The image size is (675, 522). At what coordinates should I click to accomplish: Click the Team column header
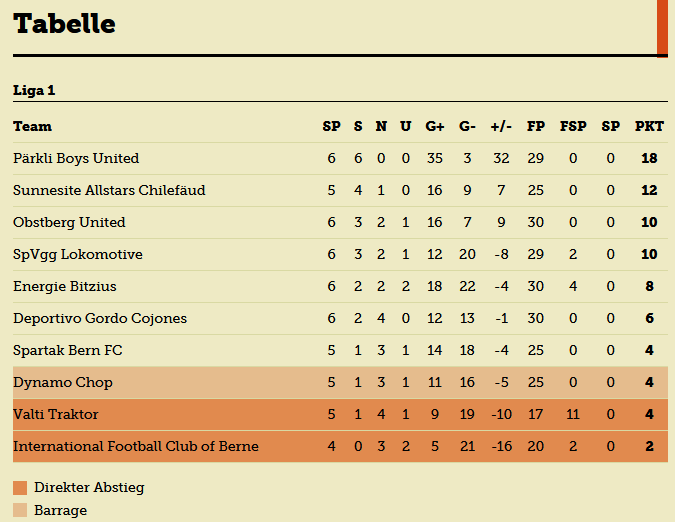click(32, 126)
